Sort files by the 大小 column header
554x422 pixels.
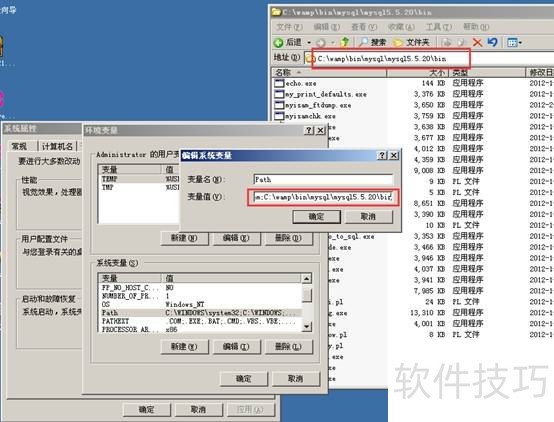[417, 73]
